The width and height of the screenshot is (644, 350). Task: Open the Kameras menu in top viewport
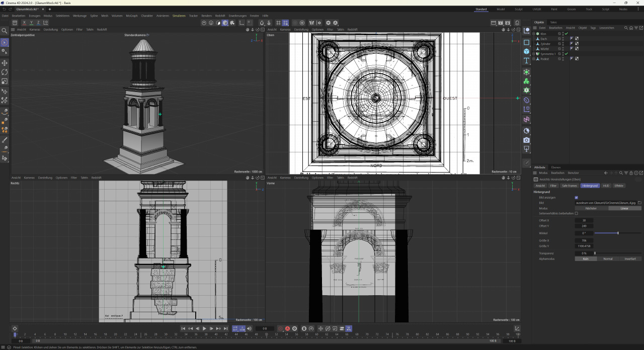(x=285, y=30)
